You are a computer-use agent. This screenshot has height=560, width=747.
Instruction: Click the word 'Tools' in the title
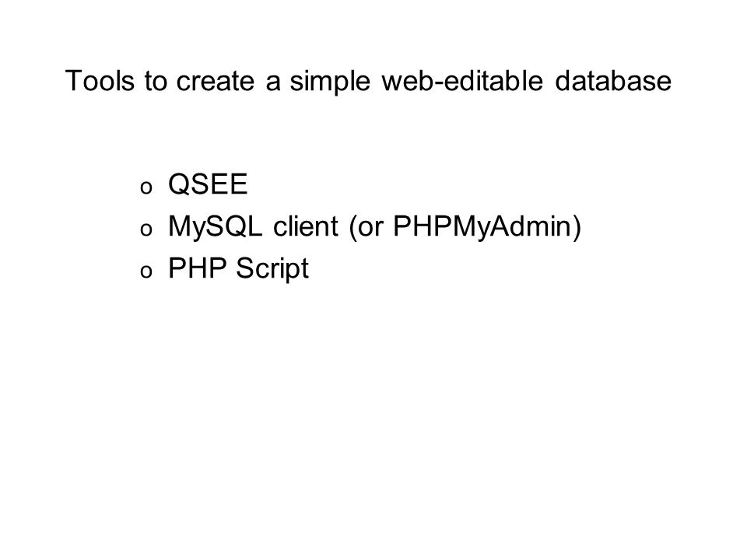point(100,80)
